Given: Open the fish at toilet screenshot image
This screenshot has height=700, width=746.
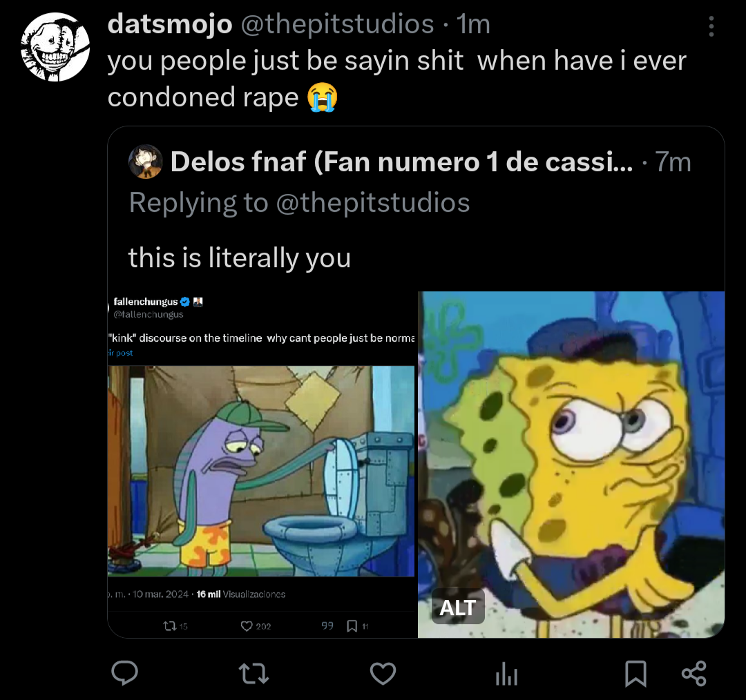Looking at the screenshot, I should click(x=261, y=463).
